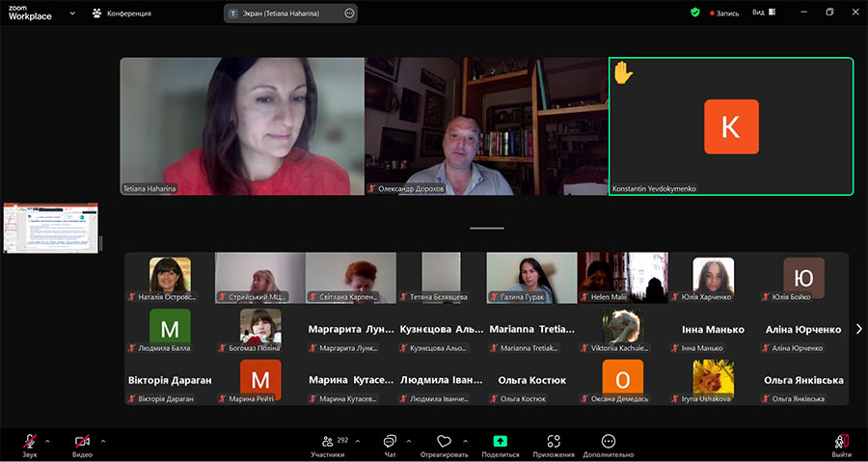Open the Участники participants panel
This screenshot has width=868, height=462.
coord(328,446)
